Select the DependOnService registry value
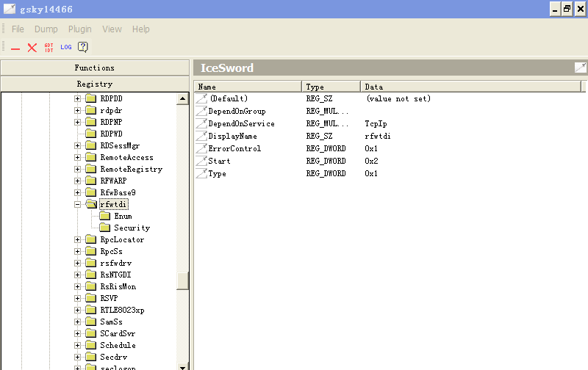Viewport: 588px width, 370px height. tap(241, 124)
